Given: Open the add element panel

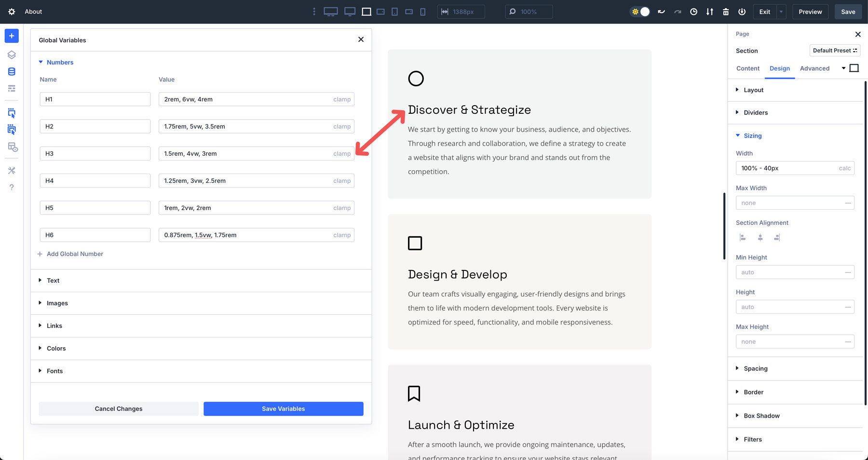Looking at the screenshot, I should pos(11,36).
